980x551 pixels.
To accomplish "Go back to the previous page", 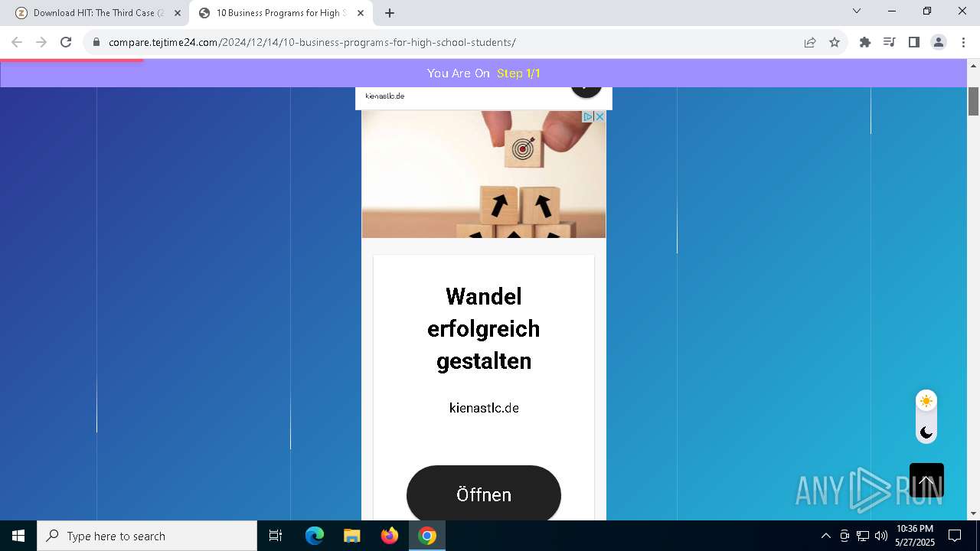I will (17, 42).
